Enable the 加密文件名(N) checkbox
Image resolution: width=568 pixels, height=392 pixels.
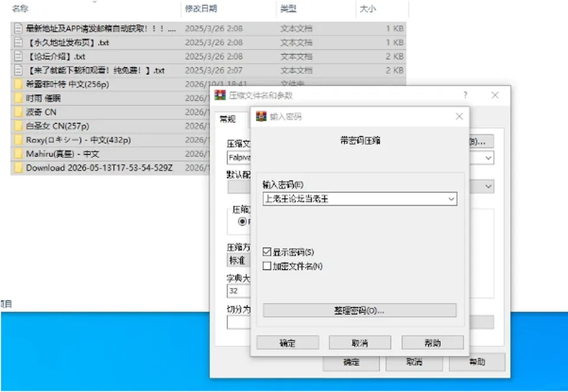click(x=267, y=266)
